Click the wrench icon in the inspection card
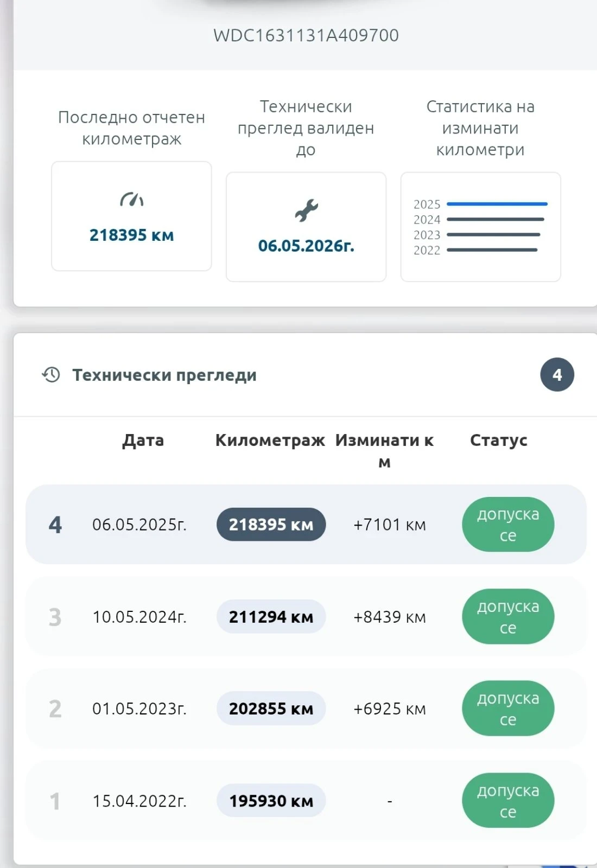The width and height of the screenshot is (597, 868). [306, 210]
